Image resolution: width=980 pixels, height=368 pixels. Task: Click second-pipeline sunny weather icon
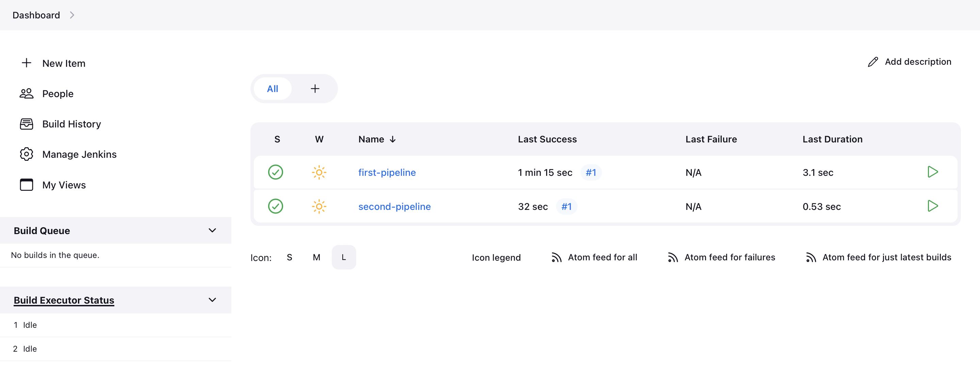(x=319, y=206)
